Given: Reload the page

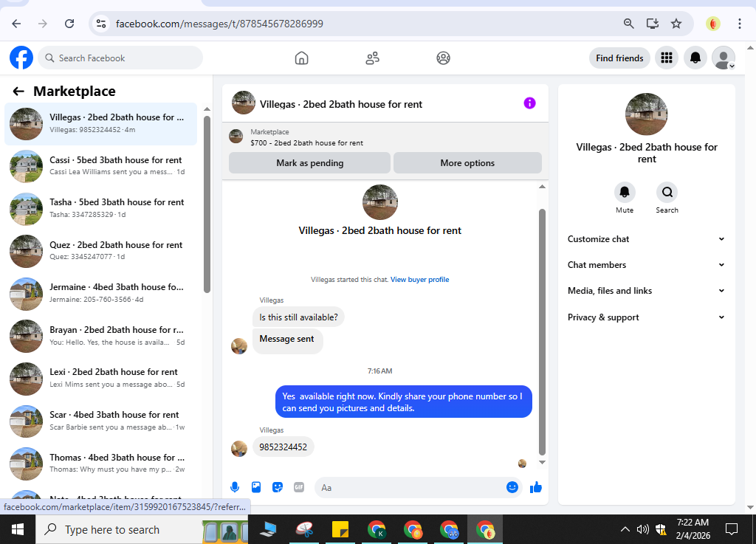Looking at the screenshot, I should click(x=69, y=24).
